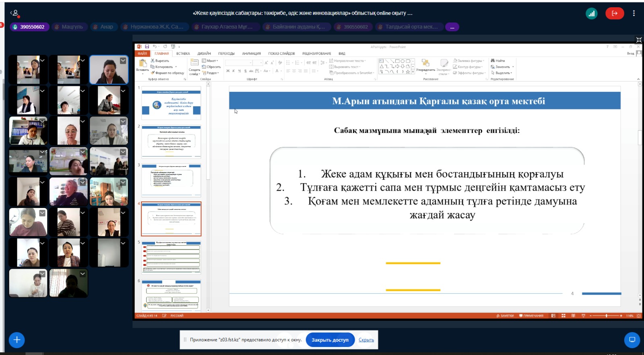644x355 pixels.
Task: Click the collapse icon above the shared screen
Action: pos(639,39)
